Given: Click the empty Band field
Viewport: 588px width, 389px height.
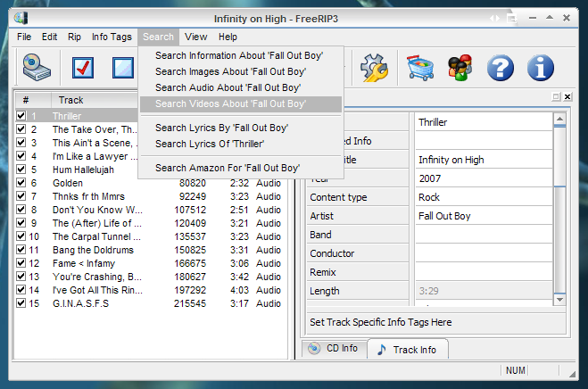Looking at the screenshot, I should 484,235.
